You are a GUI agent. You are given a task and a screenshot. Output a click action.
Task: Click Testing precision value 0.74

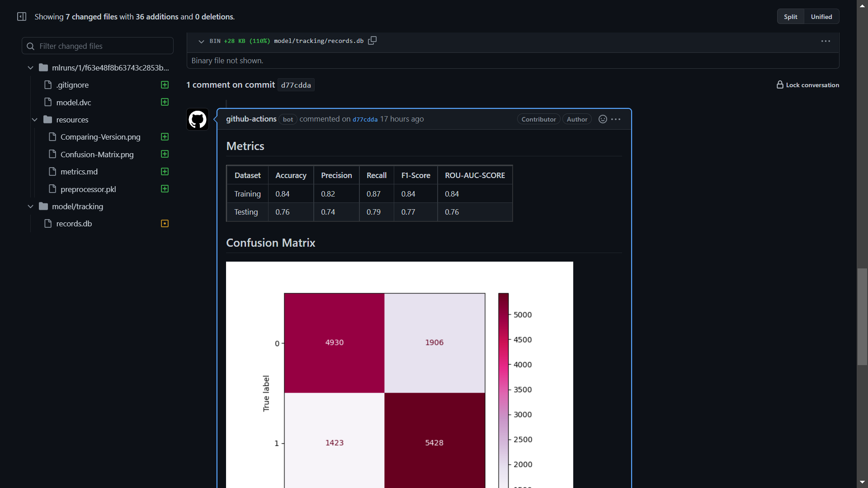pos(328,212)
